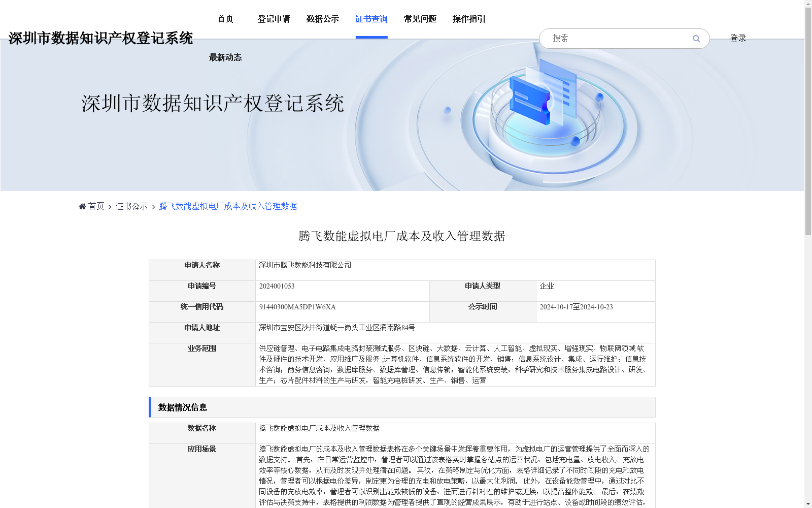This screenshot has height=508, width=812.
Task: Go to 数据公示 in the navigation
Action: [323, 19]
